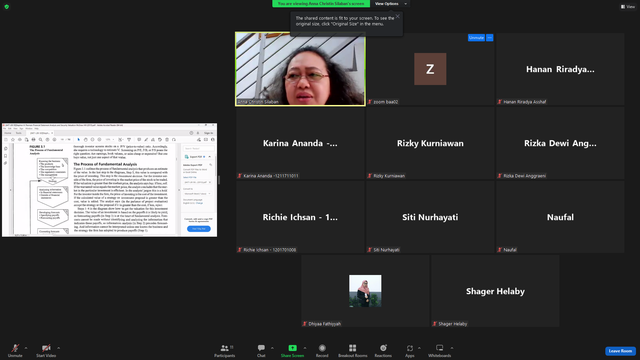Image resolution: width=640 pixels, height=360 pixels.
Task: Click the highlight pen icon in Acrobat toolbar
Action: (146, 140)
